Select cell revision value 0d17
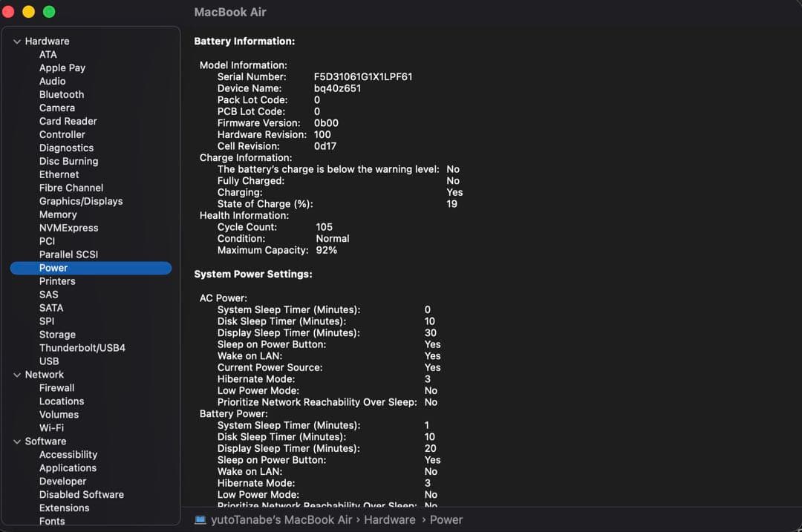802x532 pixels. pyautogui.click(x=325, y=146)
